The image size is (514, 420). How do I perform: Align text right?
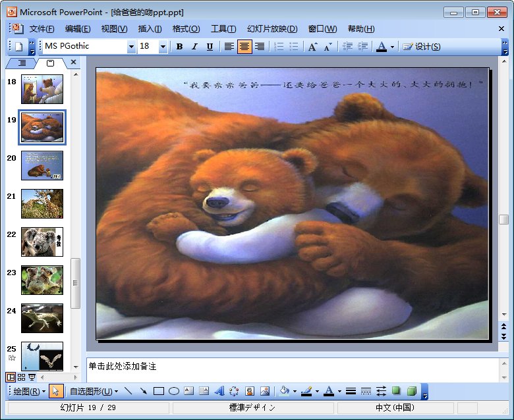coord(260,47)
